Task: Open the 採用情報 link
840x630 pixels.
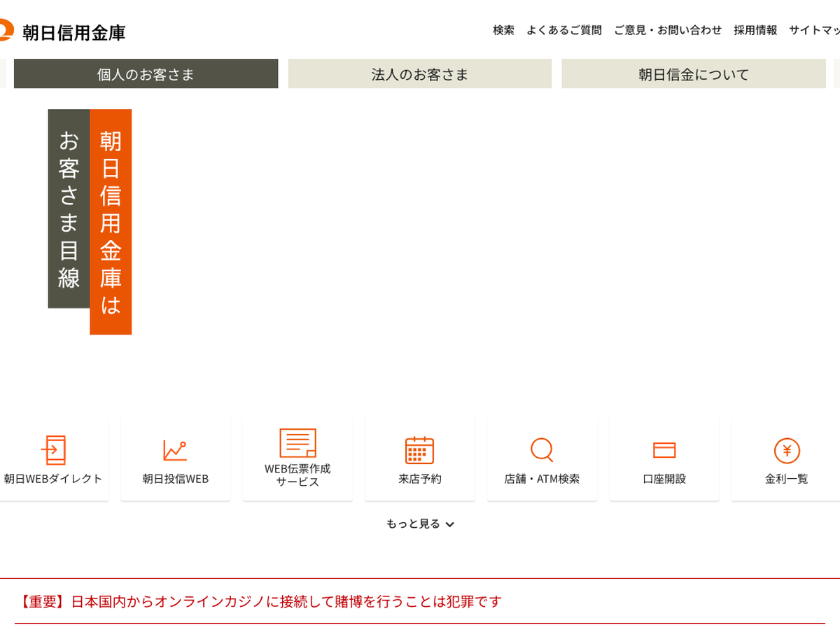Action: (x=755, y=30)
